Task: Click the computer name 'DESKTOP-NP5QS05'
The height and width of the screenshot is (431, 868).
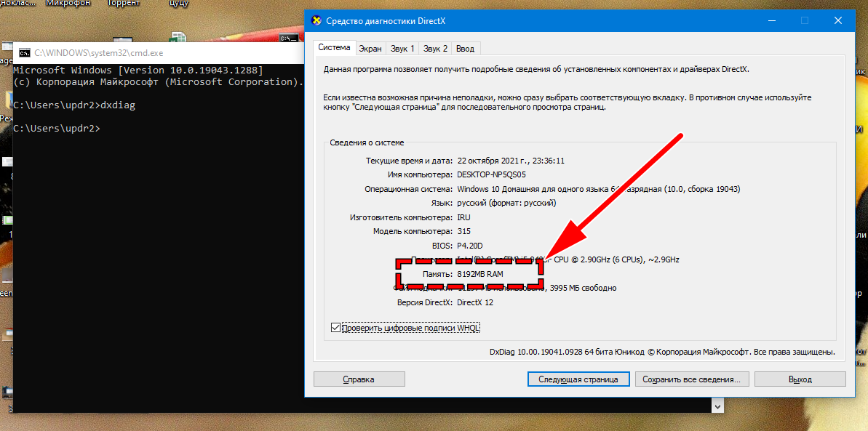Action: 492,175
